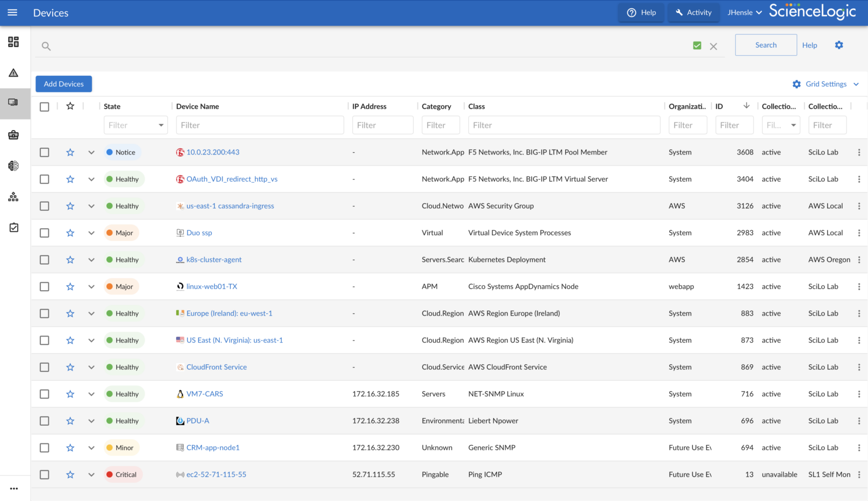Favorite the VM7-CARS device with star
The height and width of the screenshot is (501, 868).
coord(70,394)
